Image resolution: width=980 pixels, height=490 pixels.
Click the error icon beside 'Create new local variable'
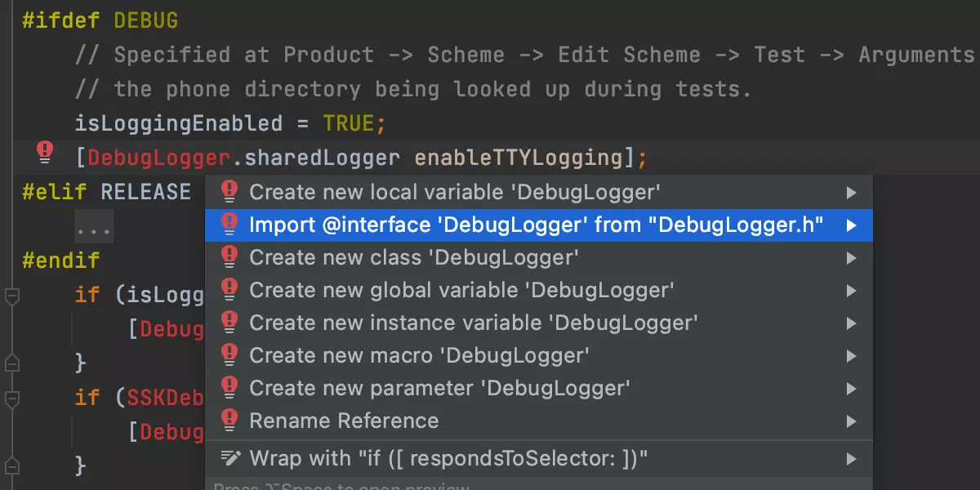point(229,192)
